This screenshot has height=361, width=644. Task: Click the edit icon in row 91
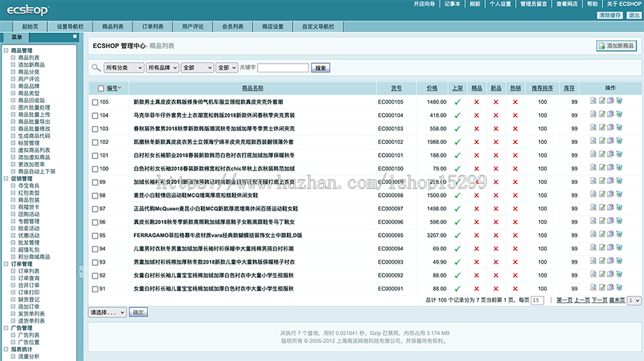(602, 287)
